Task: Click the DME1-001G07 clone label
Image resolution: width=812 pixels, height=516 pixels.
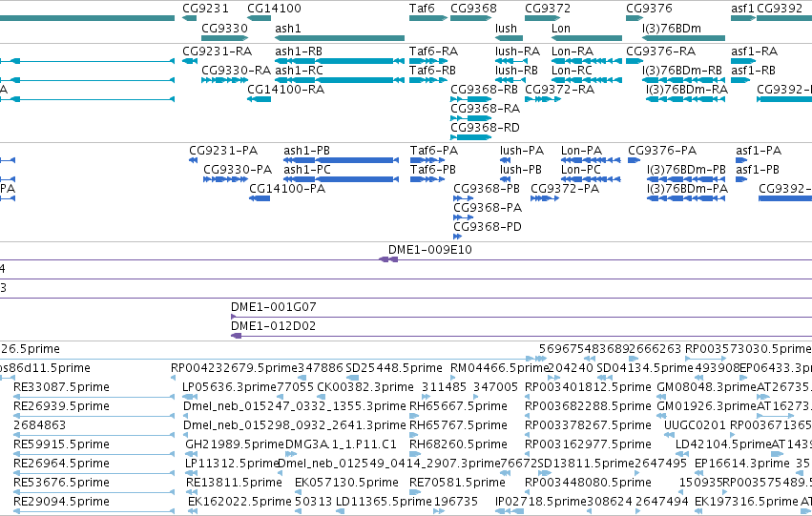Action: pyautogui.click(x=274, y=307)
